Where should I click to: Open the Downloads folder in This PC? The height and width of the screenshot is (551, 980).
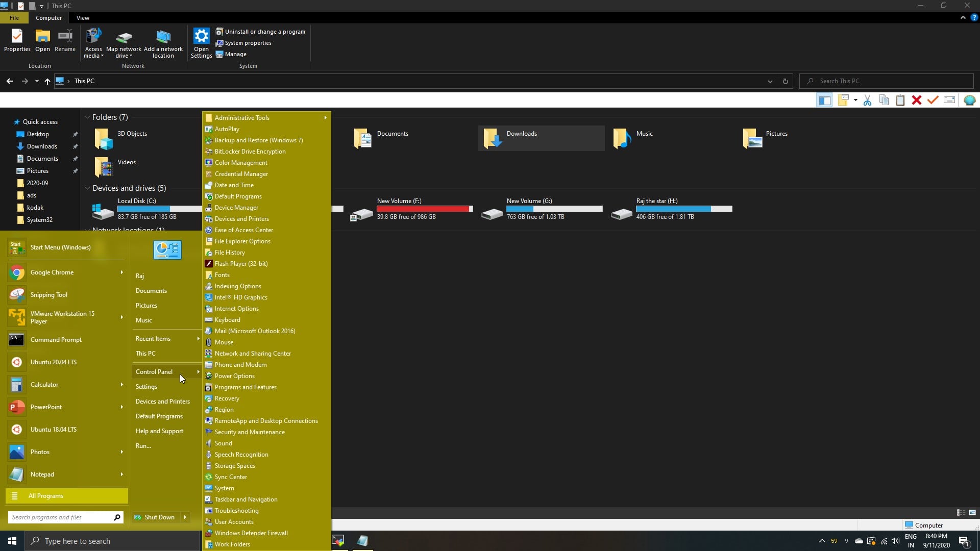tap(541, 138)
